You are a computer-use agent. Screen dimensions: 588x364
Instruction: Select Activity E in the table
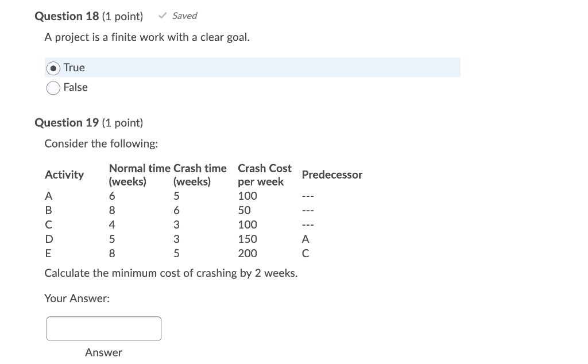(48, 253)
